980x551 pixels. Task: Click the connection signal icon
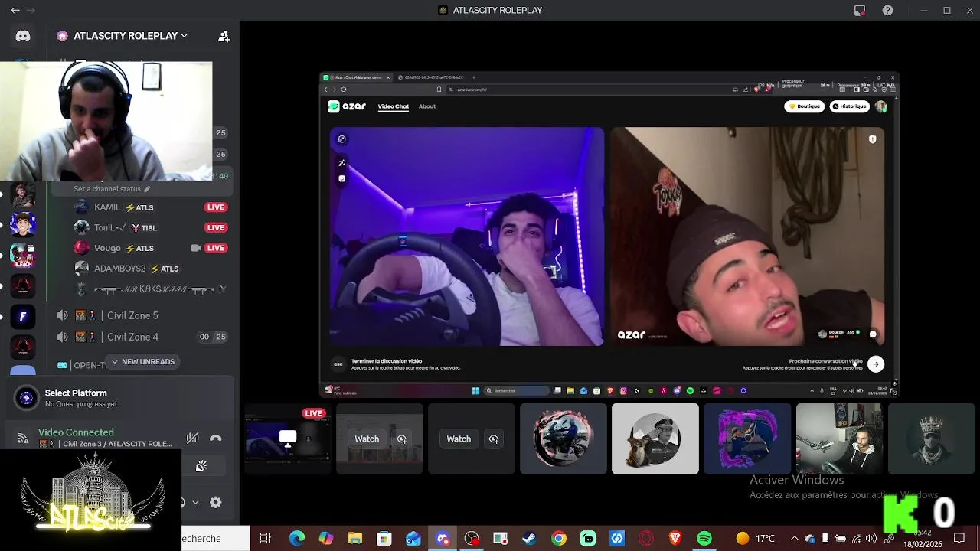23,439
